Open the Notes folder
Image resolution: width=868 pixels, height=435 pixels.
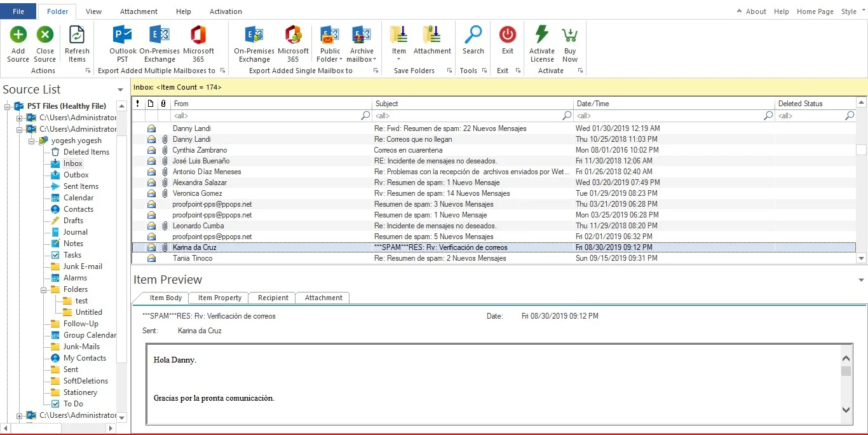point(74,244)
